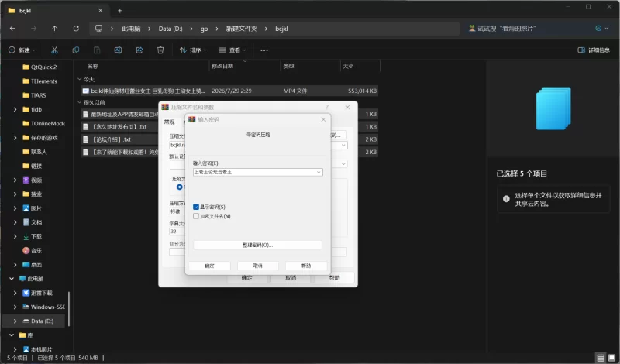Open the 新建 dropdown in the toolbar

(x=22, y=50)
